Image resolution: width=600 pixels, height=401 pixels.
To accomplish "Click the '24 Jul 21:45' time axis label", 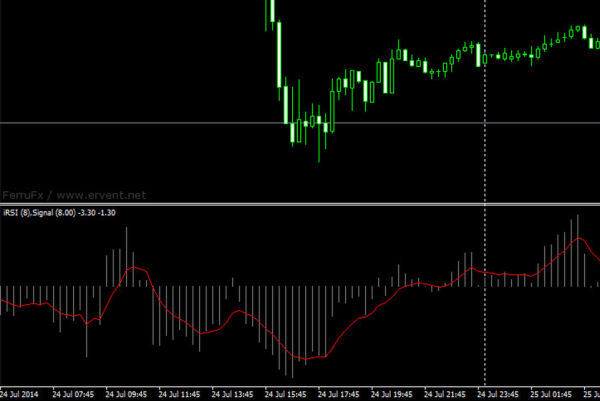I will tap(445, 394).
